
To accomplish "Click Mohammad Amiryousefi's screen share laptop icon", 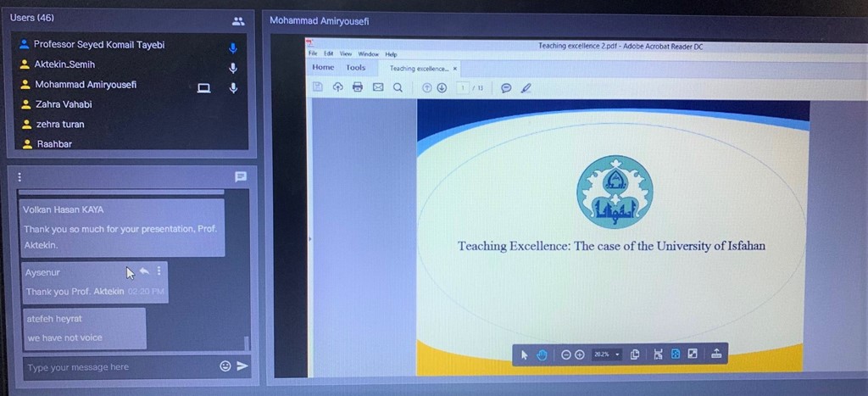I will point(203,87).
